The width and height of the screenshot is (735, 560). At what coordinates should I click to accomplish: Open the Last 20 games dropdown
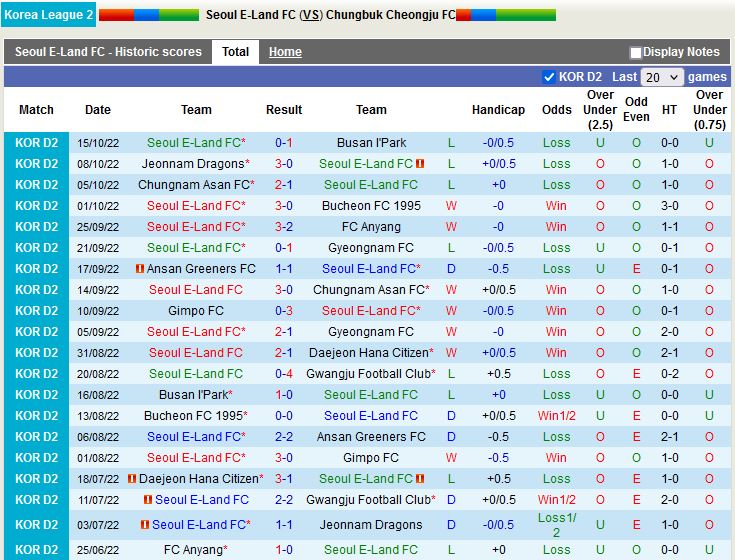(662, 77)
